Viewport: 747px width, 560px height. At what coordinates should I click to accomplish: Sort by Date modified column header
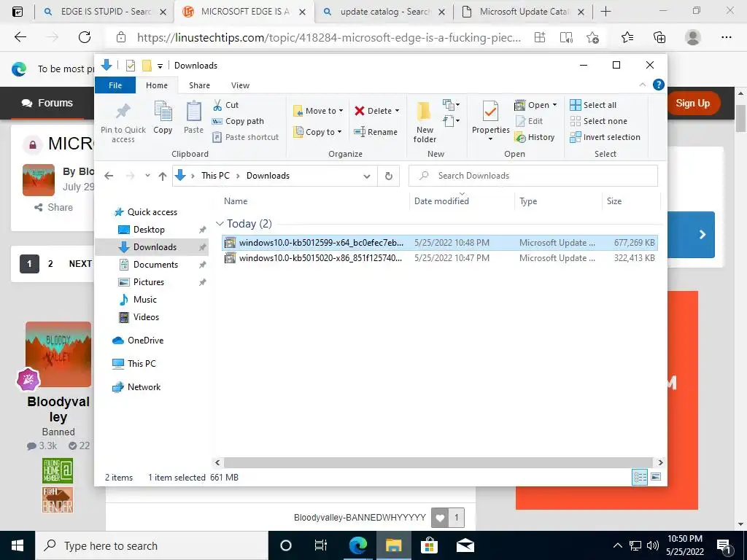pos(441,201)
